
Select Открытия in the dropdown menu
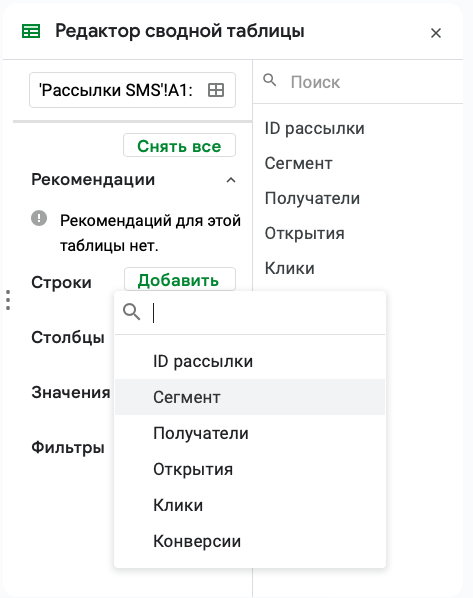(250, 469)
